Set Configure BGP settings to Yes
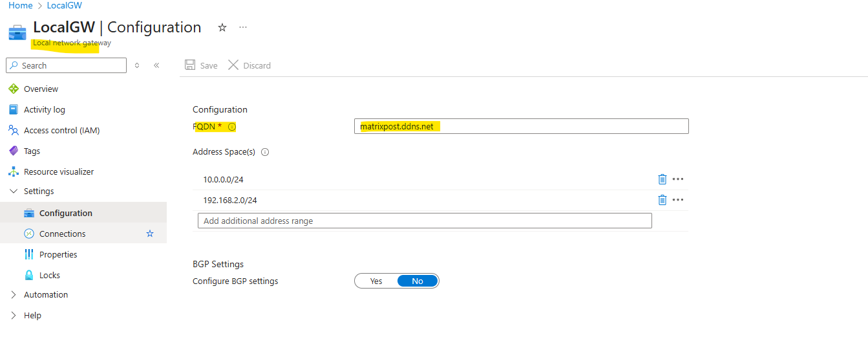Viewport: 868px width, 361px height. point(376,281)
